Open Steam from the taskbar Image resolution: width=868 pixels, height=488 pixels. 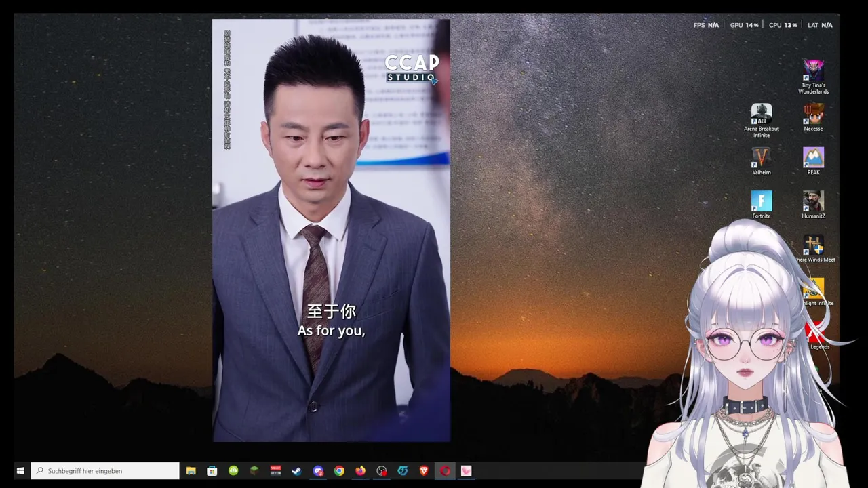[296, 470]
